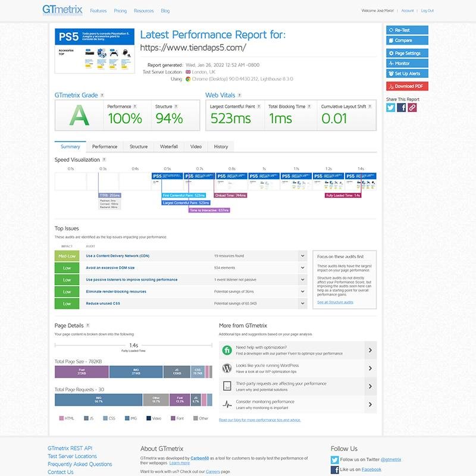Open the running WordPress tips arrow
The height and width of the screenshot is (476, 476).
click(370, 368)
